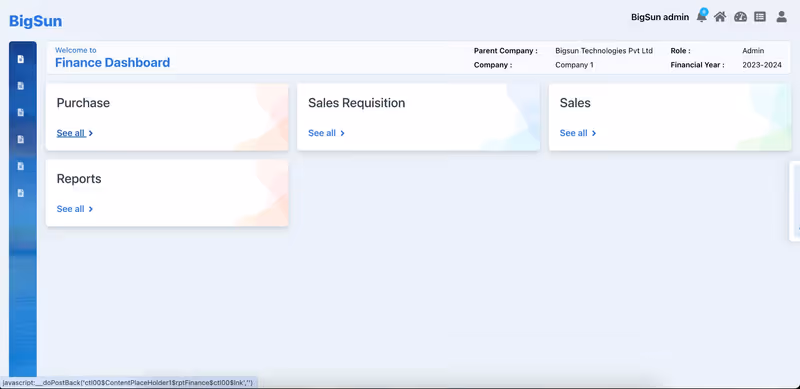Screen dimensions: 800x389
Task: Open See all under Sales
Action: pos(573,133)
